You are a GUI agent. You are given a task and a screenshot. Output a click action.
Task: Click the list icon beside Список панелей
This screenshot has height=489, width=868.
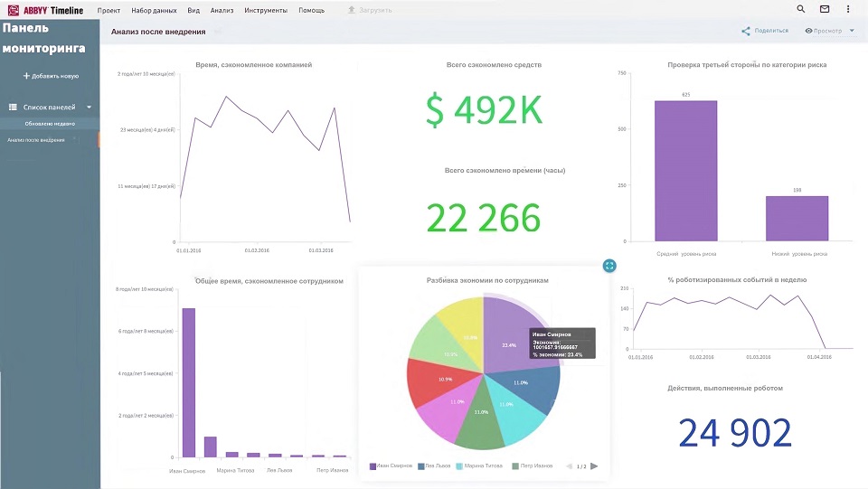[x=13, y=107]
